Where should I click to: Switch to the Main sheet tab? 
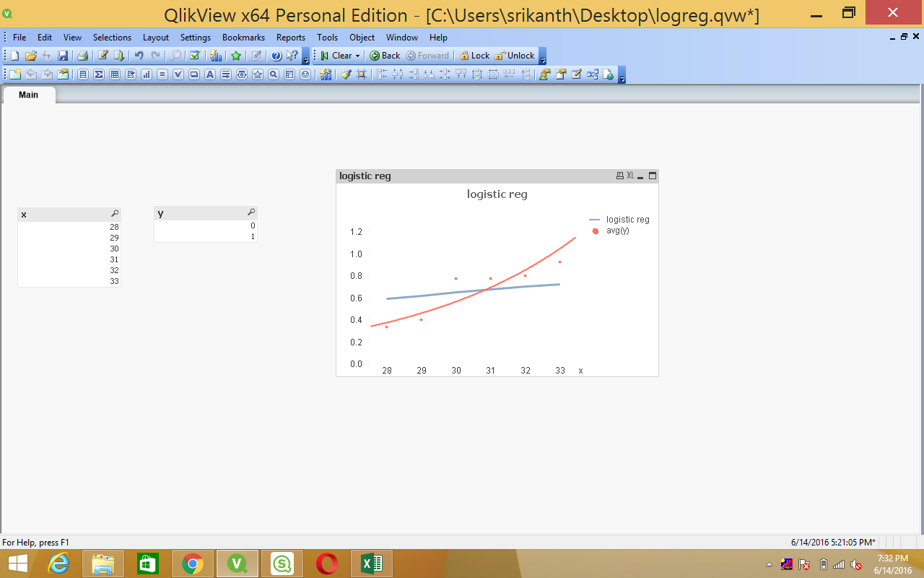29,95
